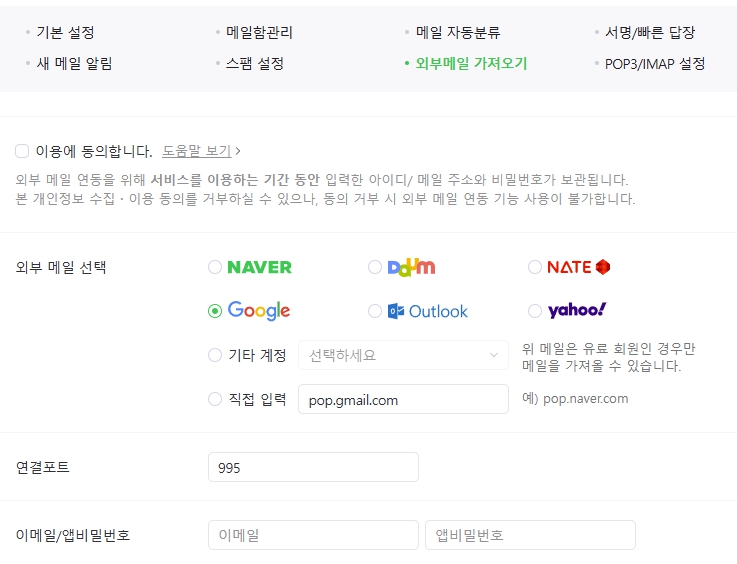
Task: Select the Yahoo mail radio button
Action: click(x=535, y=311)
